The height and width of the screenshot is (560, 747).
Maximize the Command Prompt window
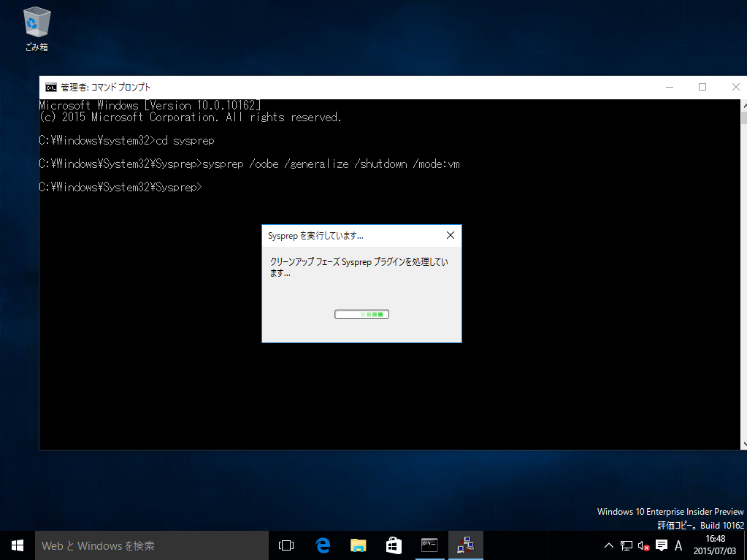click(702, 87)
